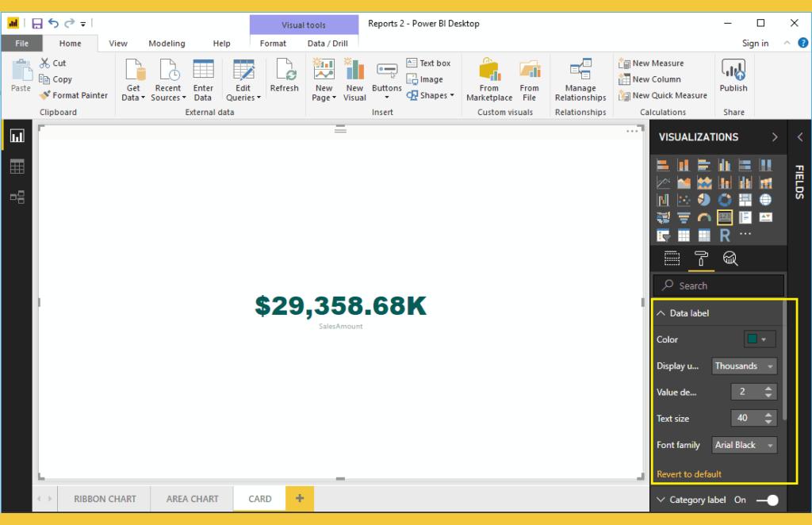
Task: Pick the Filled map visualization
Action: tap(663, 217)
